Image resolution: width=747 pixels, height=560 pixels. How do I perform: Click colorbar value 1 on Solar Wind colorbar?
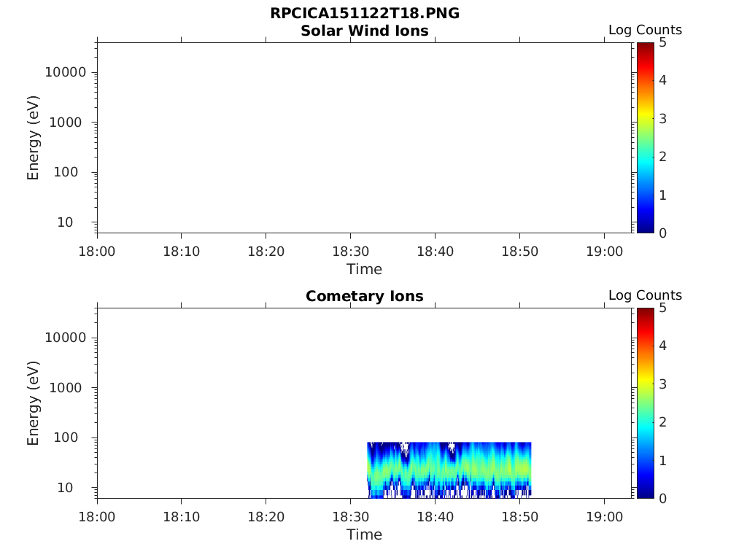point(662,195)
